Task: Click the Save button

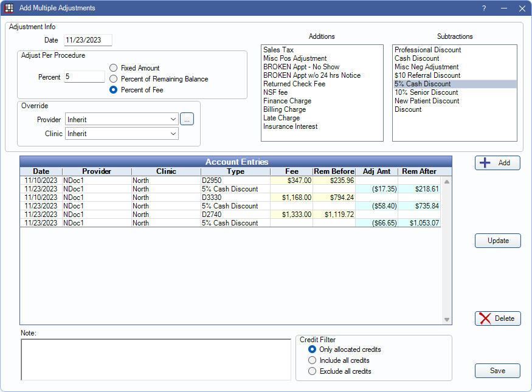Action: [497, 371]
